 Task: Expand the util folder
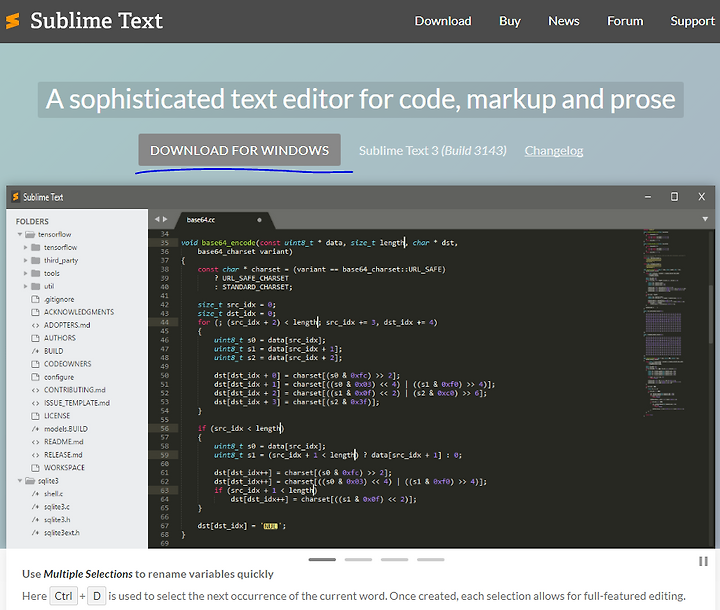click(26, 286)
